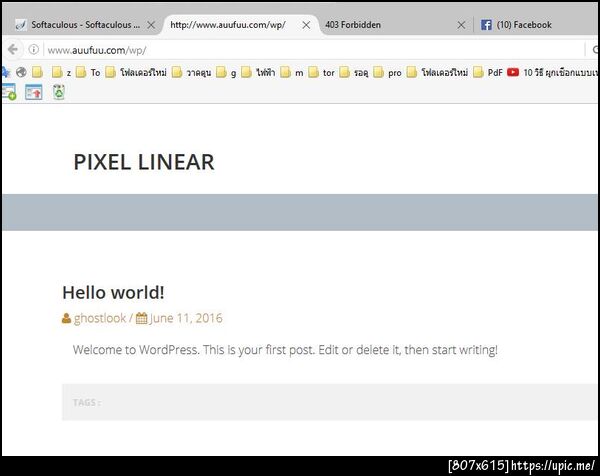Open the 'pro' bookmark folder

387,72
